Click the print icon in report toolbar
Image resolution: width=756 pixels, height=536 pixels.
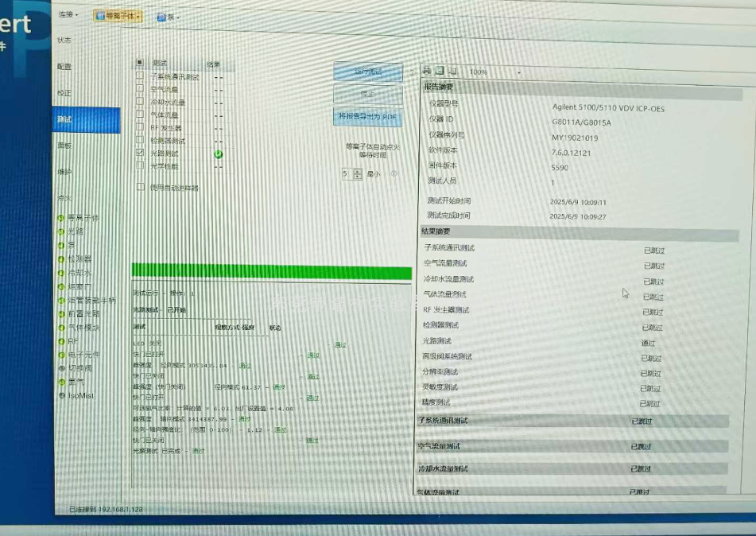point(427,72)
